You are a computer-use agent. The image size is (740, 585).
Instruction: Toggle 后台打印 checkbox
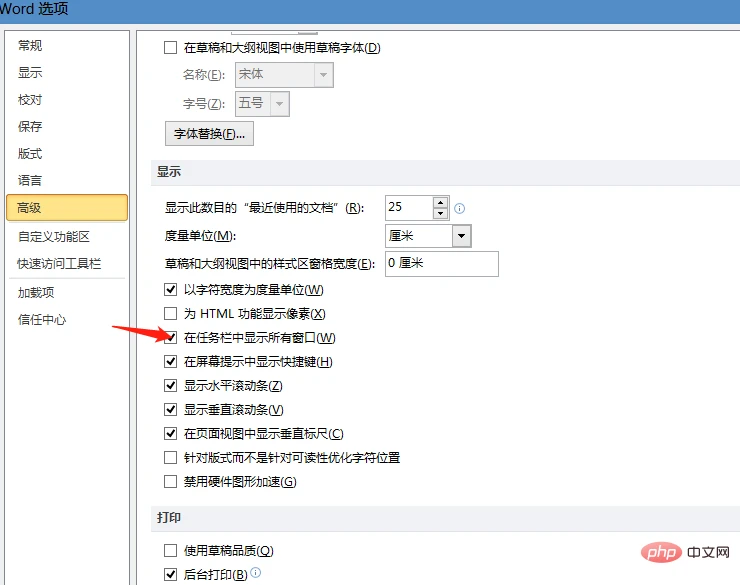[x=170, y=575]
